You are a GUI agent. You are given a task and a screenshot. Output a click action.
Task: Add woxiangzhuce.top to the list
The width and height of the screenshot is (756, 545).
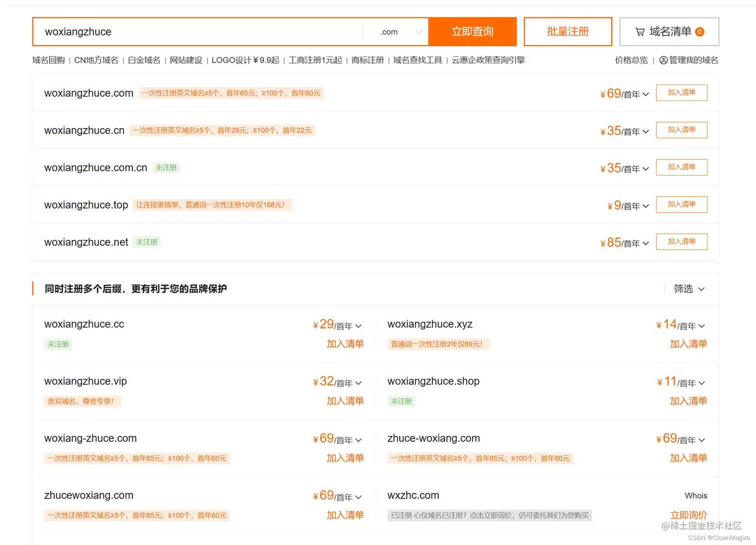tap(681, 204)
